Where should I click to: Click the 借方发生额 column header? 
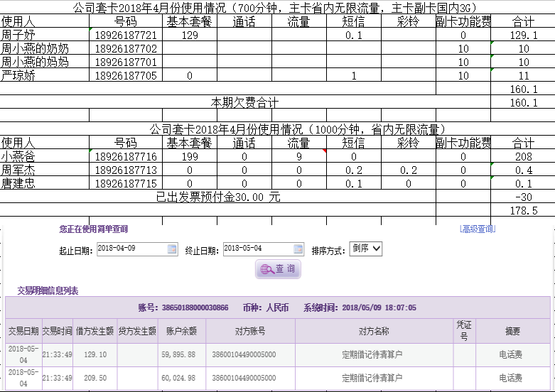coord(95,331)
